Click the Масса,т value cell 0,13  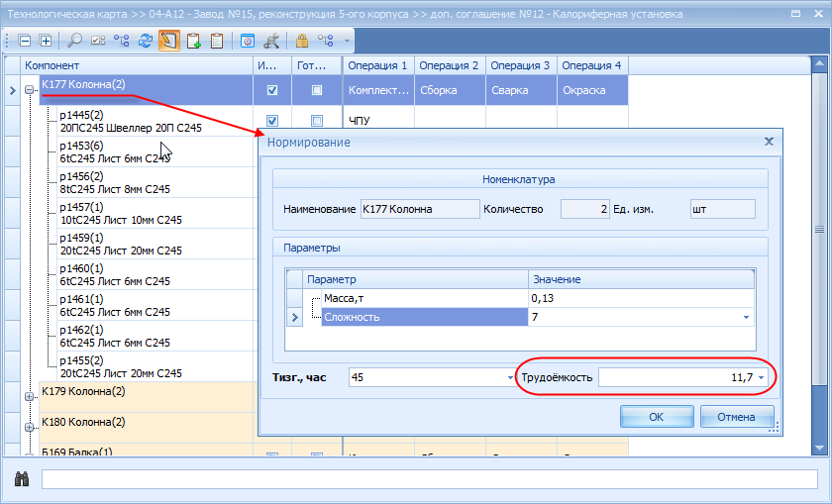[641, 298]
